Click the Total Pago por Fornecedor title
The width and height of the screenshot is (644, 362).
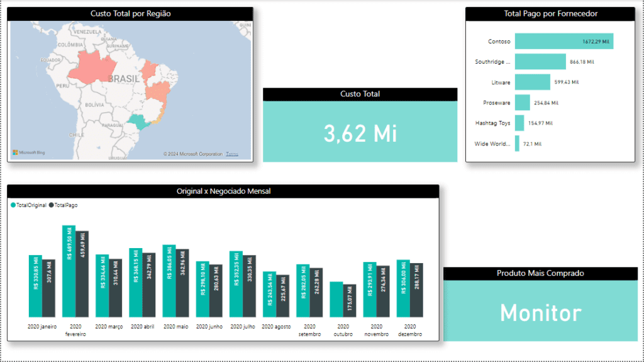click(x=550, y=14)
